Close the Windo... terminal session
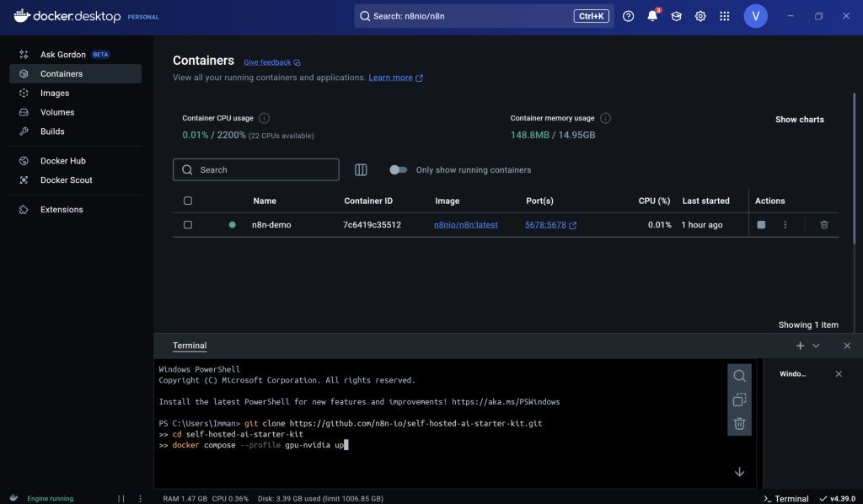Screen dimensions: 863x504 click(839, 374)
